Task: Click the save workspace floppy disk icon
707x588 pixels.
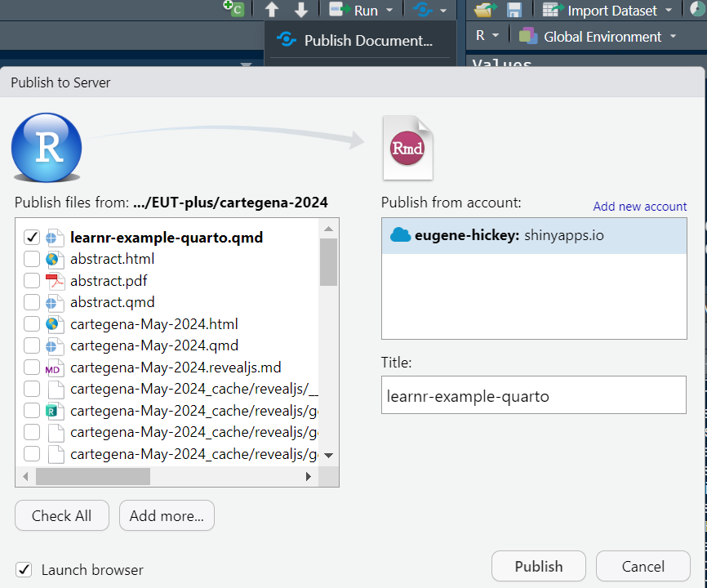Action: click(514, 10)
